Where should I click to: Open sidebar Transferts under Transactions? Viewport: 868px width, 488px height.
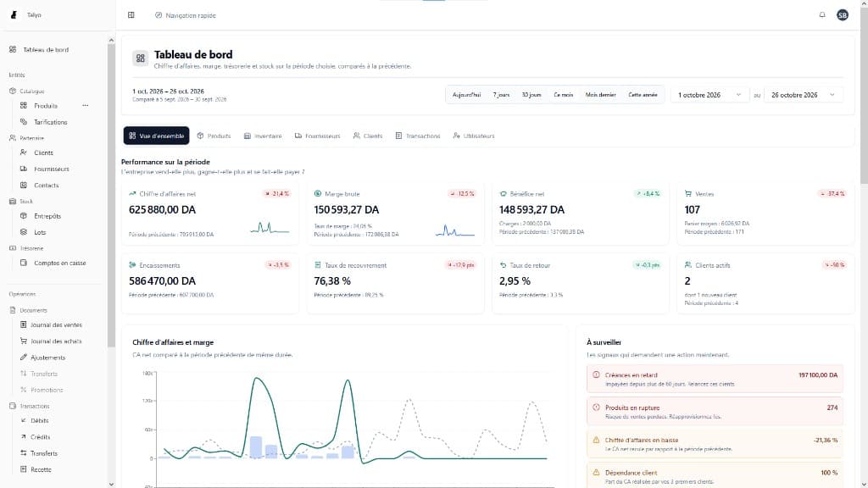(44, 453)
